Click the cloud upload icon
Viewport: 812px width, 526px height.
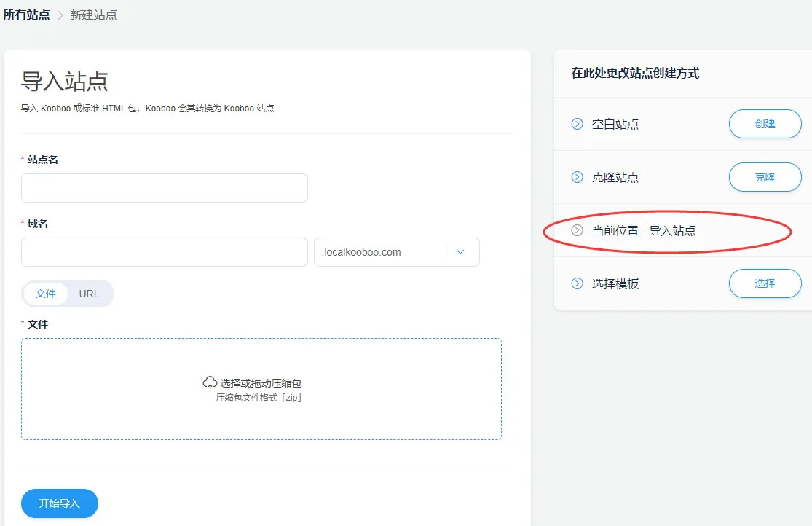pos(210,382)
